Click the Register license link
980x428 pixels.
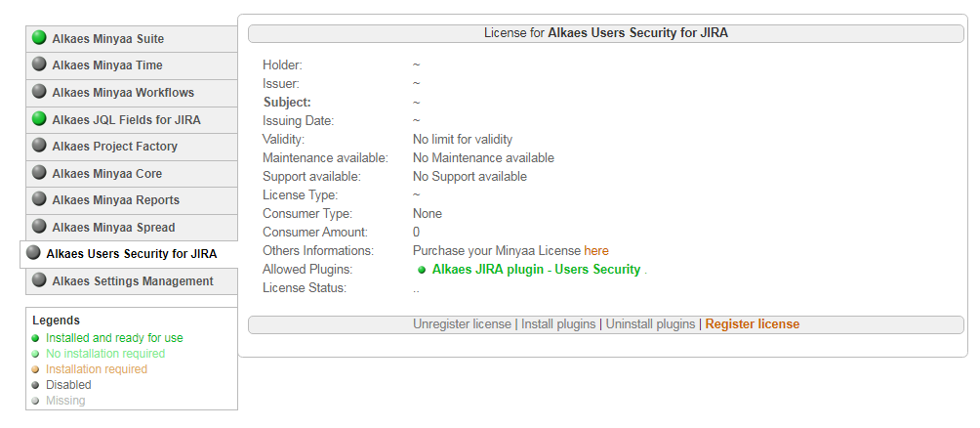click(753, 324)
